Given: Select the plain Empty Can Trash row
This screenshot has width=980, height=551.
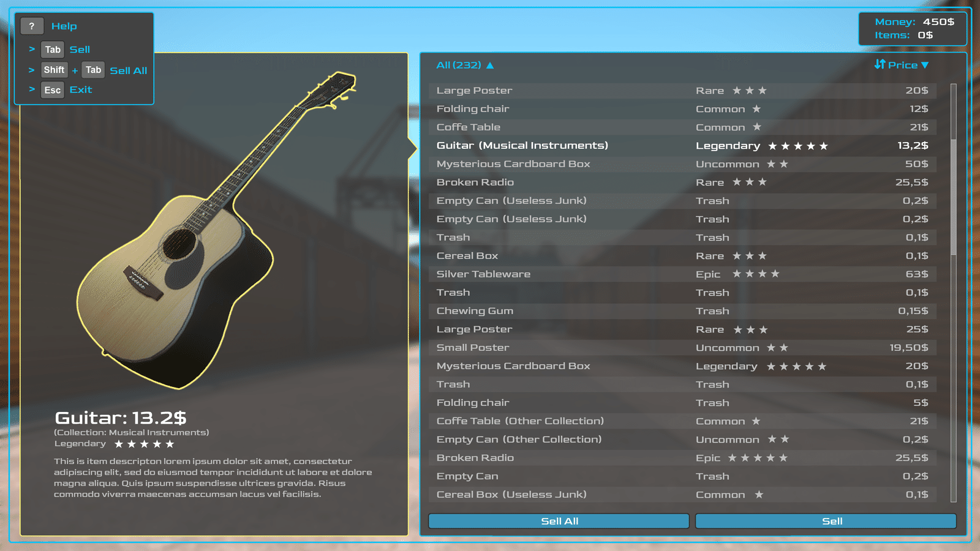Looking at the screenshot, I should [x=682, y=476].
